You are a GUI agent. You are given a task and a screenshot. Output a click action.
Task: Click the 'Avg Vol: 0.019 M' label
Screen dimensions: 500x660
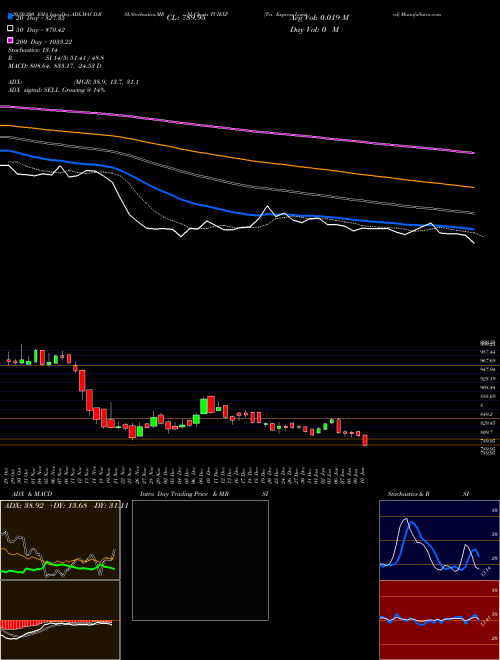pyautogui.click(x=319, y=18)
